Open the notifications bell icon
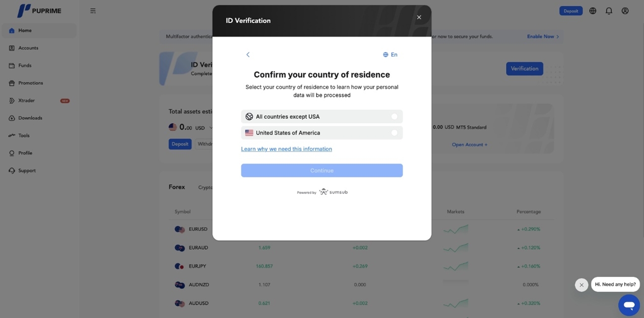Screen dimensions: 644x318 tap(609, 11)
